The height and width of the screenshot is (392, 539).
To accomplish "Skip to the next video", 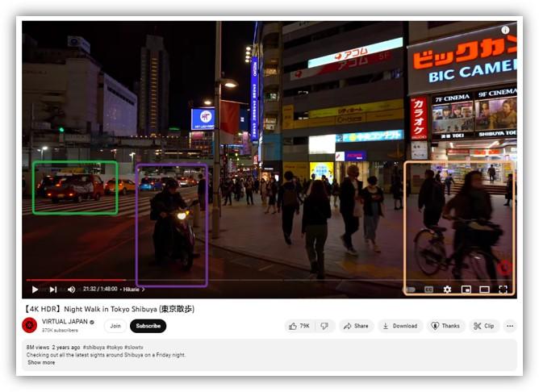I will click(x=53, y=290).
